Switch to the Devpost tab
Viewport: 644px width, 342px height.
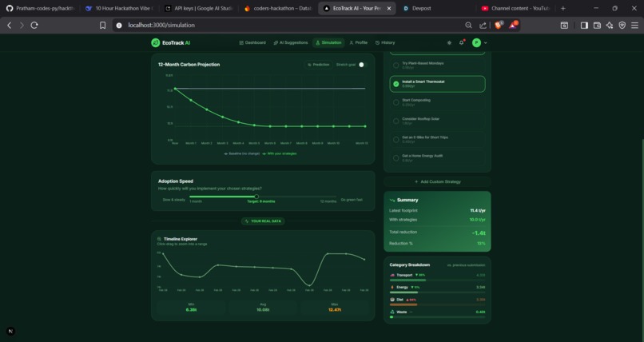tap(437, 8)
